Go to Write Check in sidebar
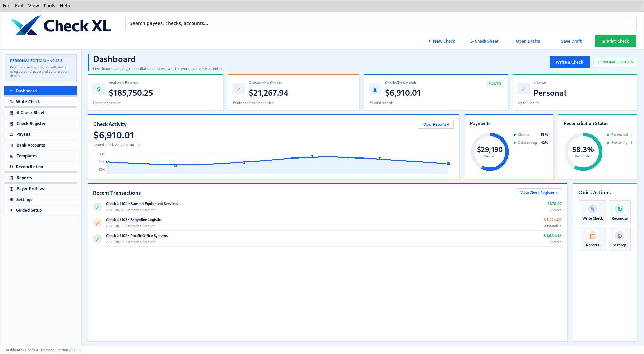 (41, 101)
